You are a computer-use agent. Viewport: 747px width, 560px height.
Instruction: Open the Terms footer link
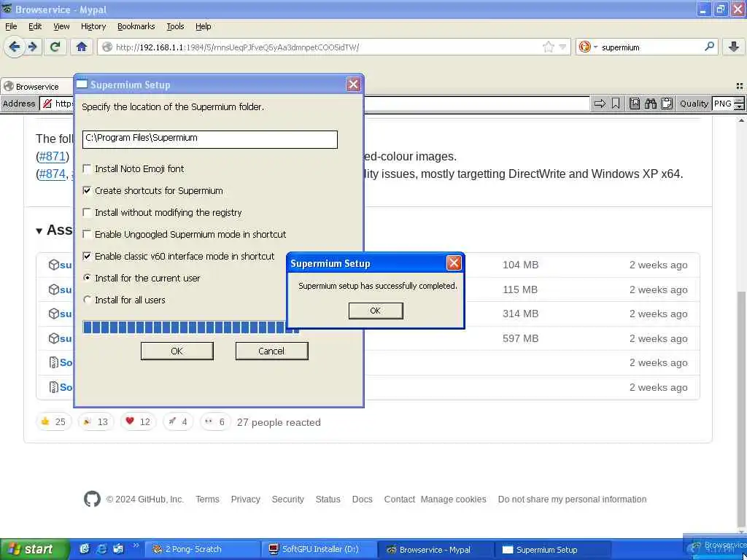click(207, 499)
